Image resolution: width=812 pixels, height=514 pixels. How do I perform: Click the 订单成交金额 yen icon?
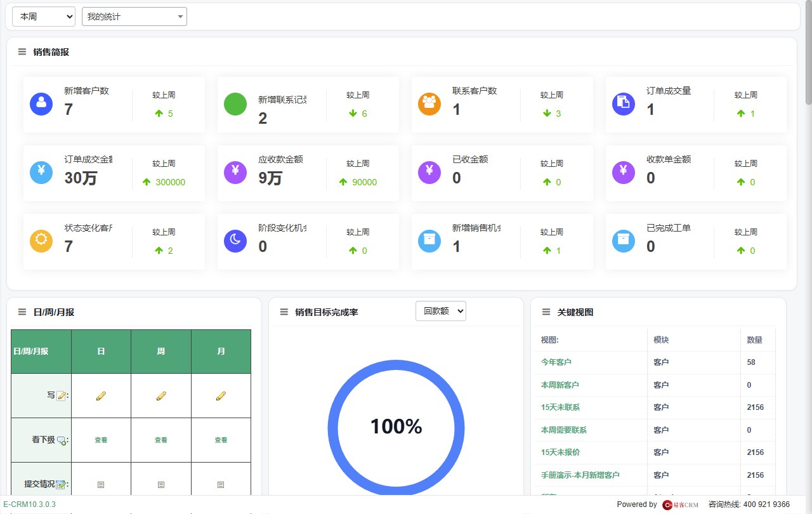pyautogui.click(x=41, y=172)
